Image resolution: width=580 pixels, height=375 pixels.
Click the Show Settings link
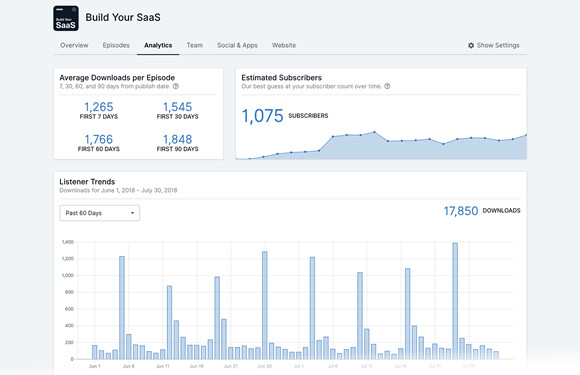pos(498,45)
